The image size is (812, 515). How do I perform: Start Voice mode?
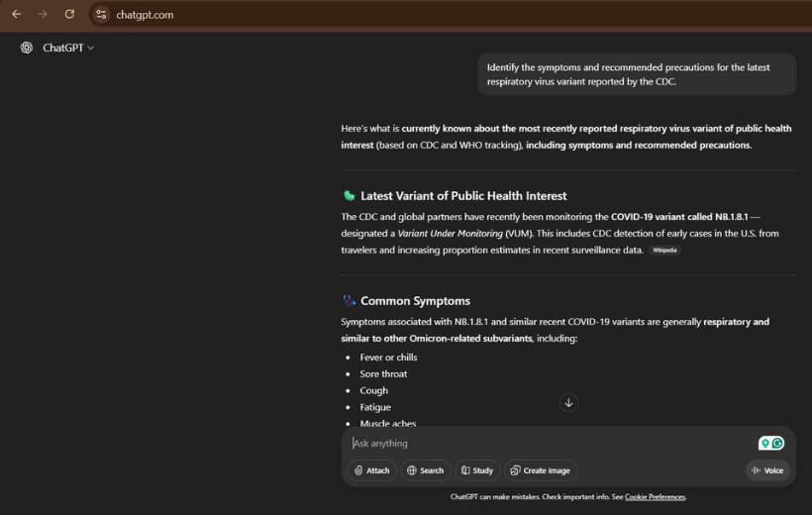pos(767,470)
